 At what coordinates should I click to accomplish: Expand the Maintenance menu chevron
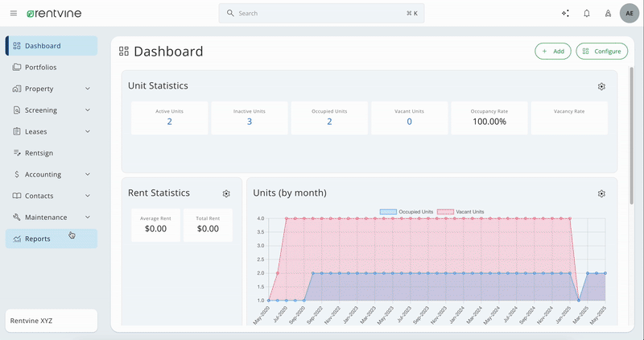[88, 217]
